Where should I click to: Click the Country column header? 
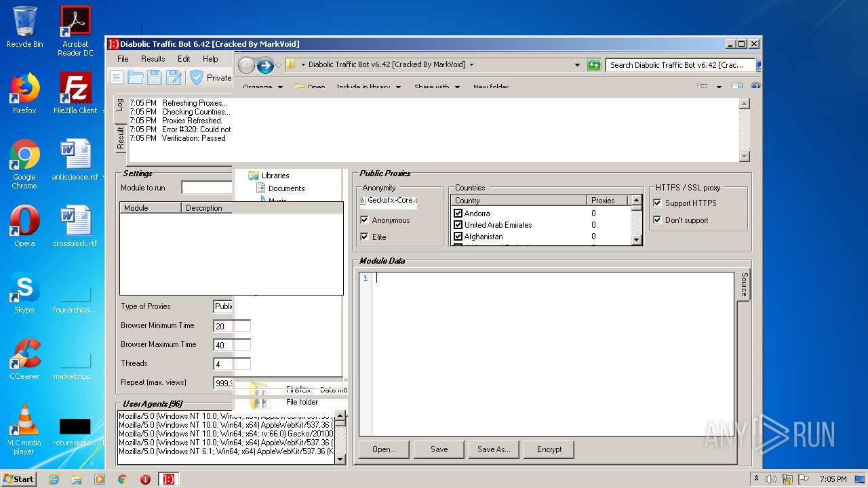tap(519, 201)
